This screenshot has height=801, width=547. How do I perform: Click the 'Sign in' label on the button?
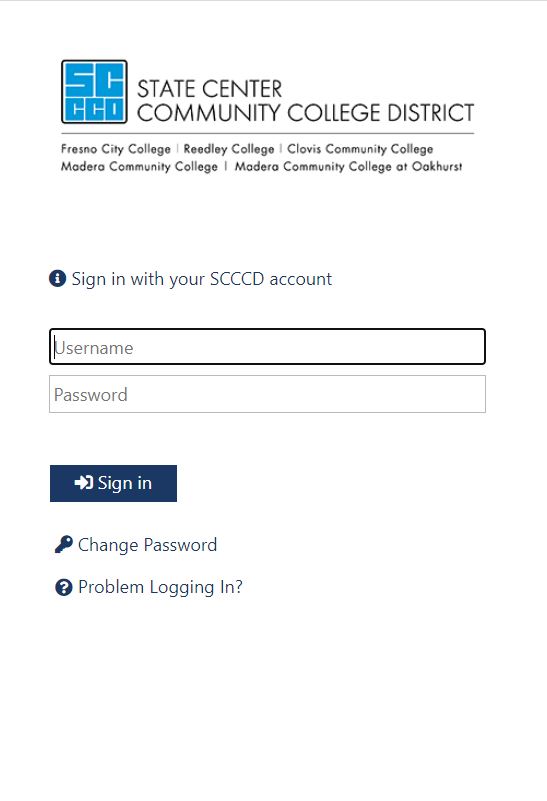pos(125,483)
